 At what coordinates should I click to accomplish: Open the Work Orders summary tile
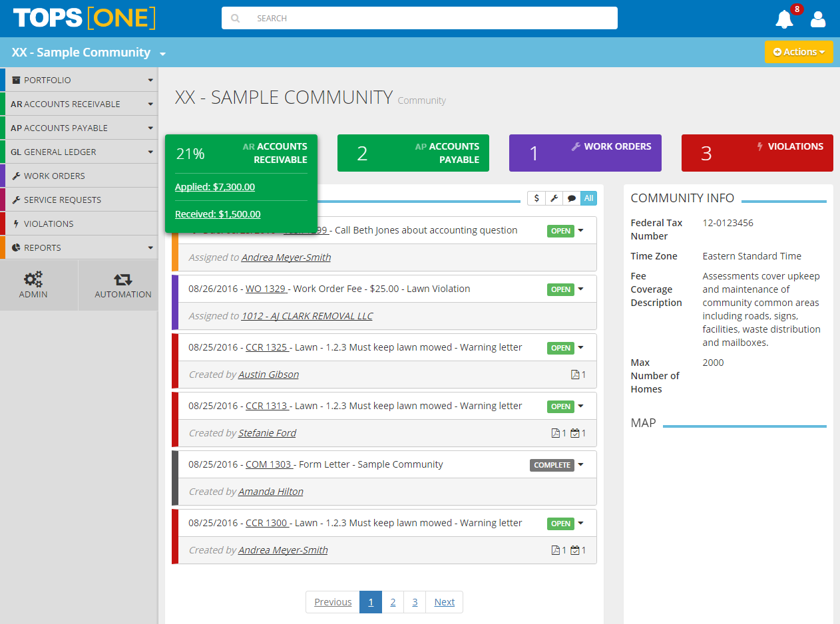(x=585, y=153)
